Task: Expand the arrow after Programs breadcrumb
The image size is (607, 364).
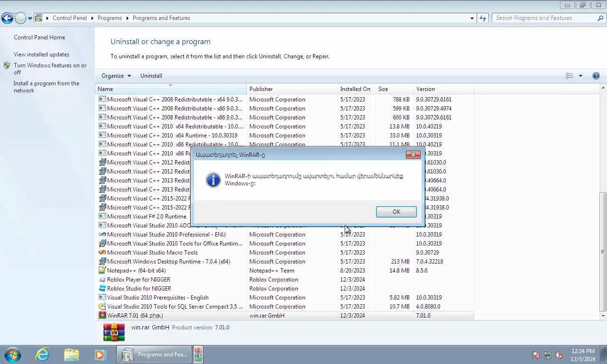Action: (x=127, y=18)
